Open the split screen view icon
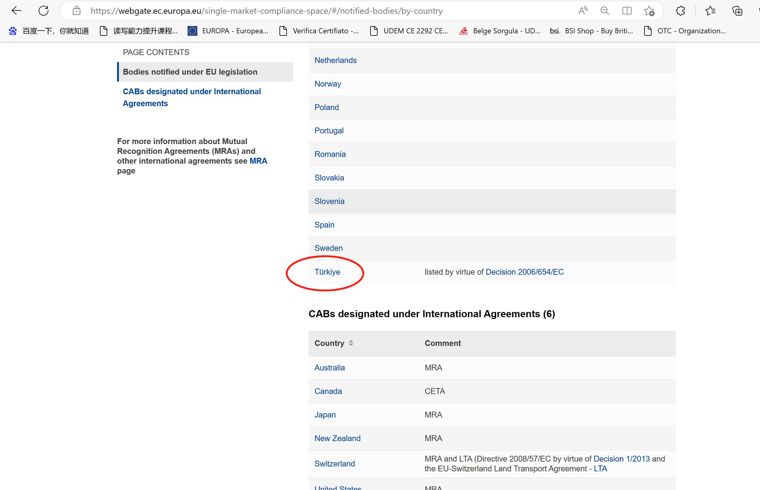The image size is (760, 490). 627,11
